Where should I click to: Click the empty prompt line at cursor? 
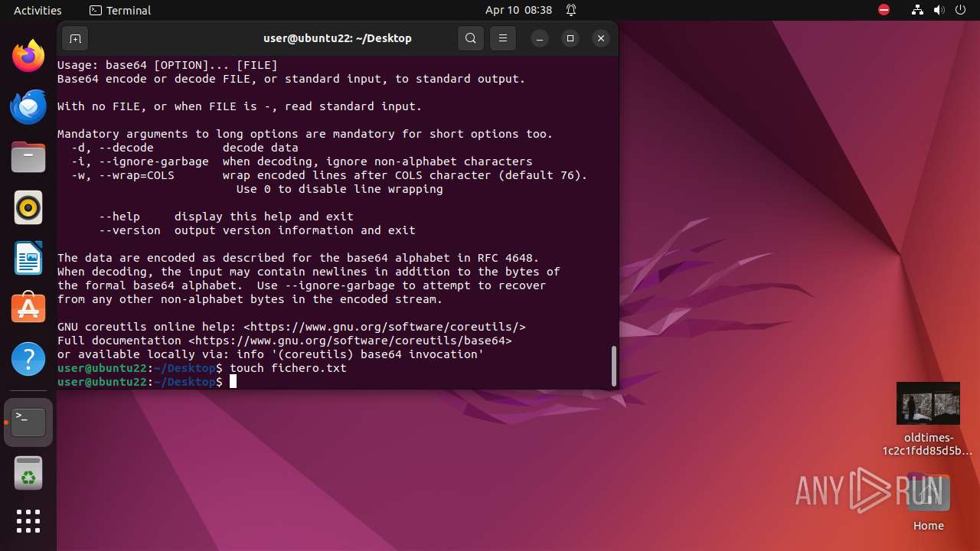[x=147, y=382]
